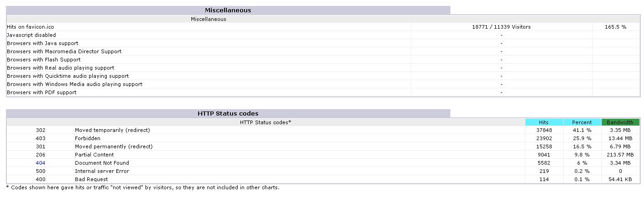
Task: Select the HTTP Status codes title bar
Action: (228, 113)
